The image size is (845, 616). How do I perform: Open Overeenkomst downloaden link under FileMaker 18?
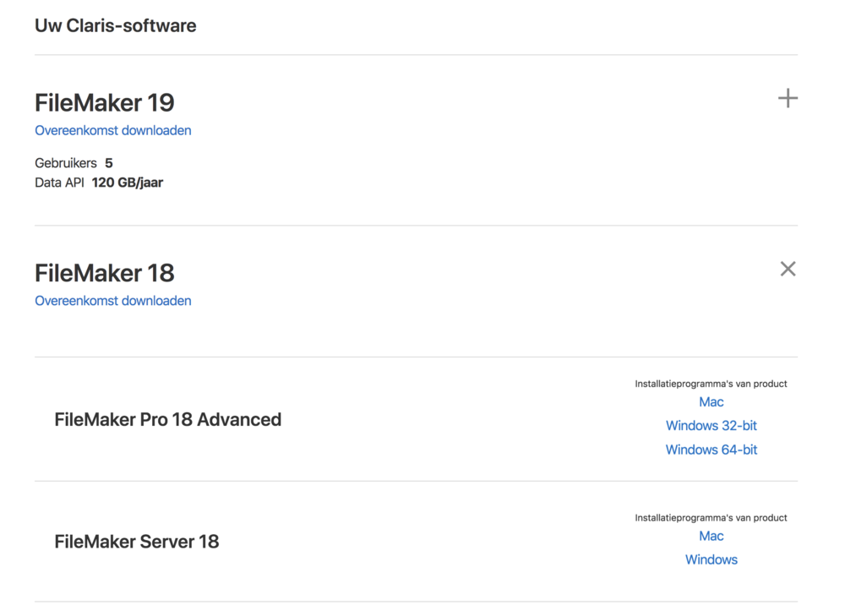pos(113,301)
